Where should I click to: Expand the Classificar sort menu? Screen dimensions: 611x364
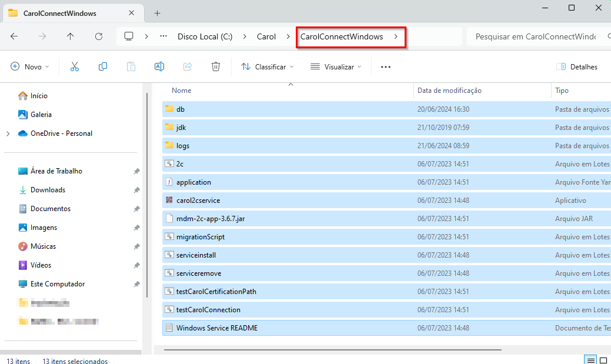click(268, 67)
